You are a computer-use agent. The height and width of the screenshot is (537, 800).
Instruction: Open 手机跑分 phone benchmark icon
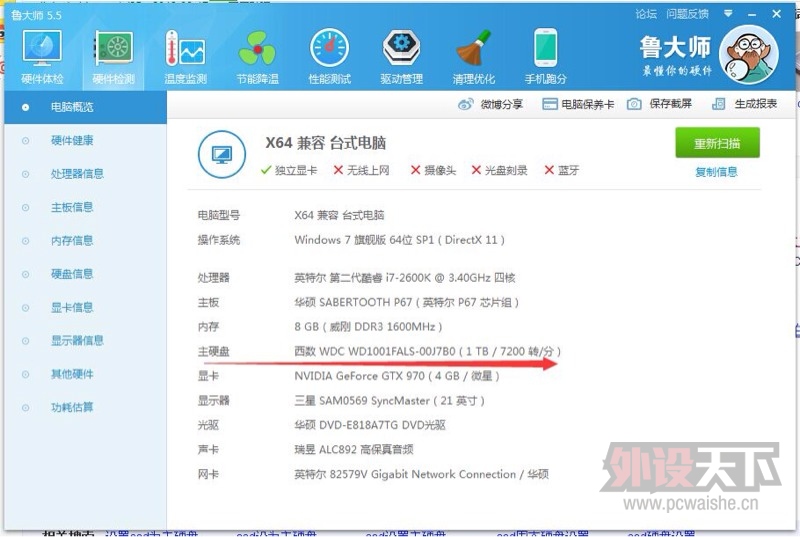[x=545, y=48]
